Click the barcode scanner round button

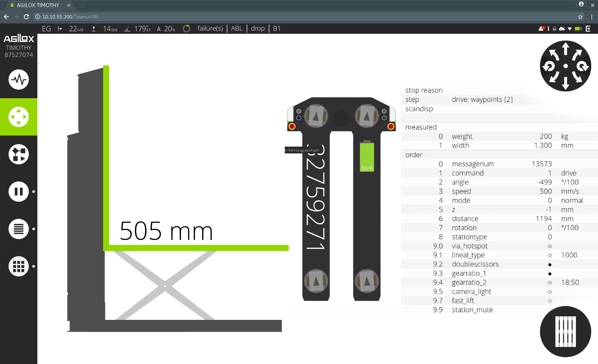click(565, 332)
